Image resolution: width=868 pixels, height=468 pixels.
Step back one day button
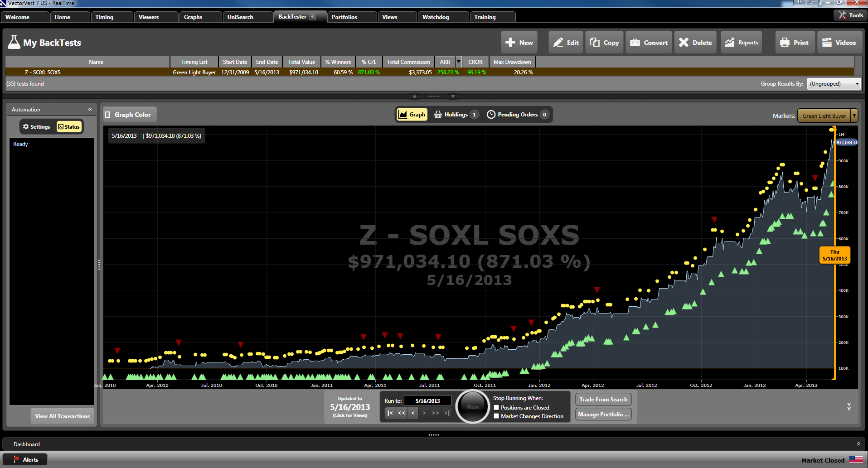click(x=413, y=413)
